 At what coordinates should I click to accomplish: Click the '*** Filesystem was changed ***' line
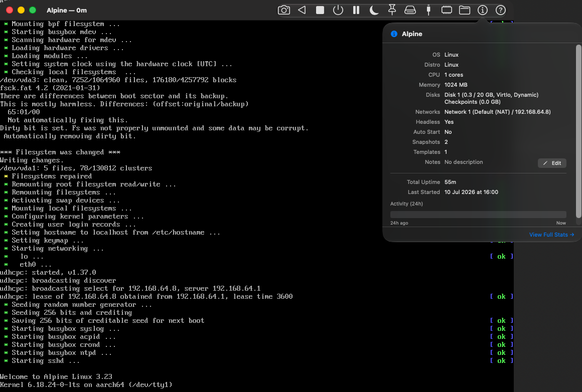[60, 152]
